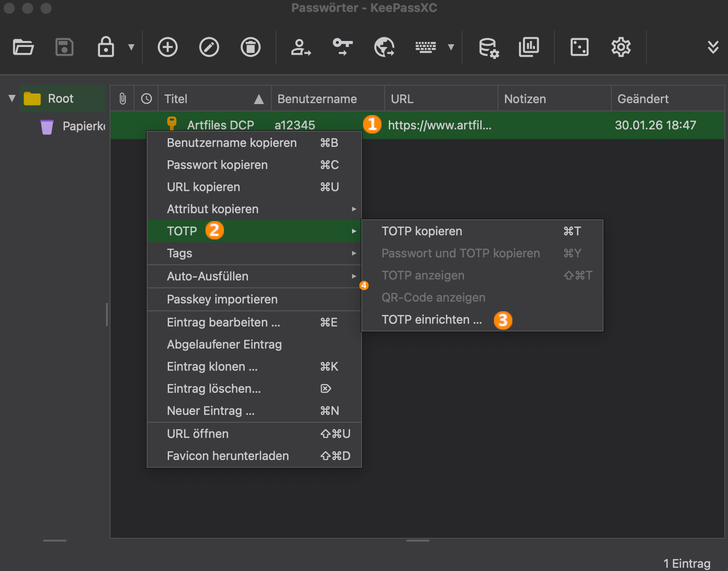Open lock database dropdown arrow

131,47
